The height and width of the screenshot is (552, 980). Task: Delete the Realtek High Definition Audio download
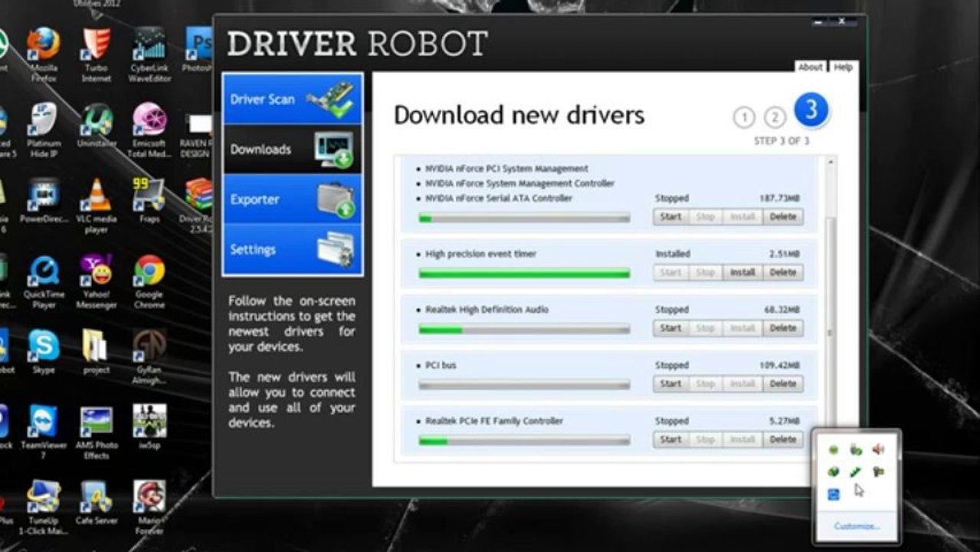[782, 328]
